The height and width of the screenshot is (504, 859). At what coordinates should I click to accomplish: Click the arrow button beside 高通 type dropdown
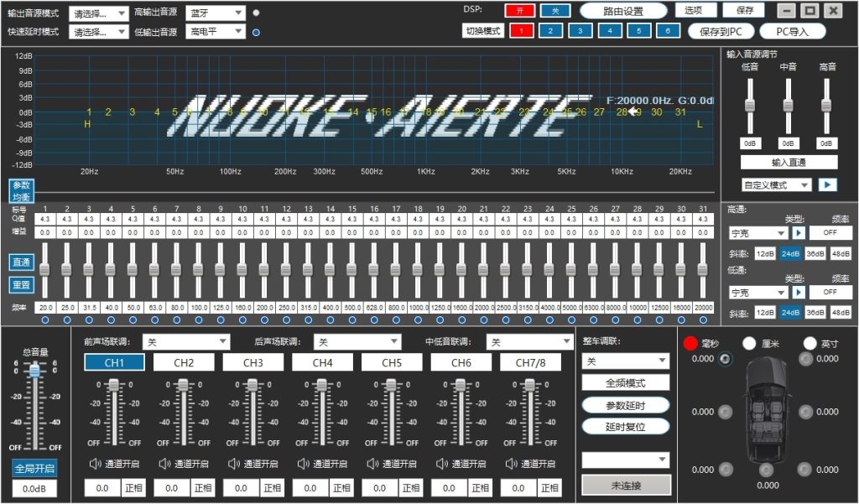pos(799,233)
